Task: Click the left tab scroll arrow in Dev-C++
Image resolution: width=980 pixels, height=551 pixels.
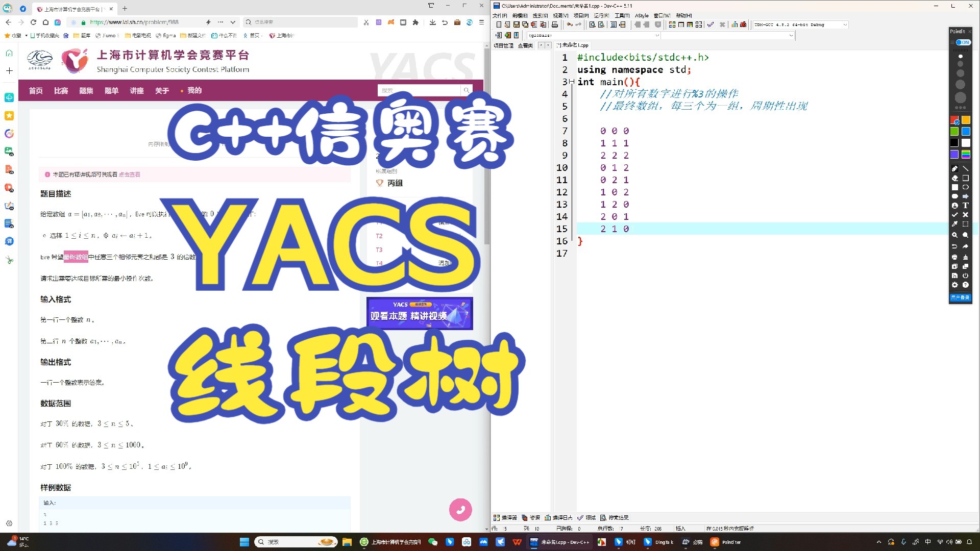Action: pyautogui.click(x=541, y=45)
